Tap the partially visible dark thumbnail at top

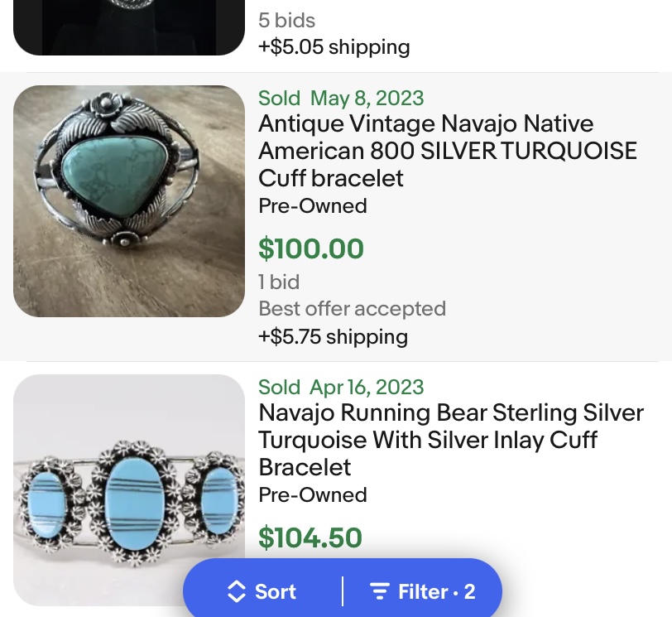[x=129, y=27]
